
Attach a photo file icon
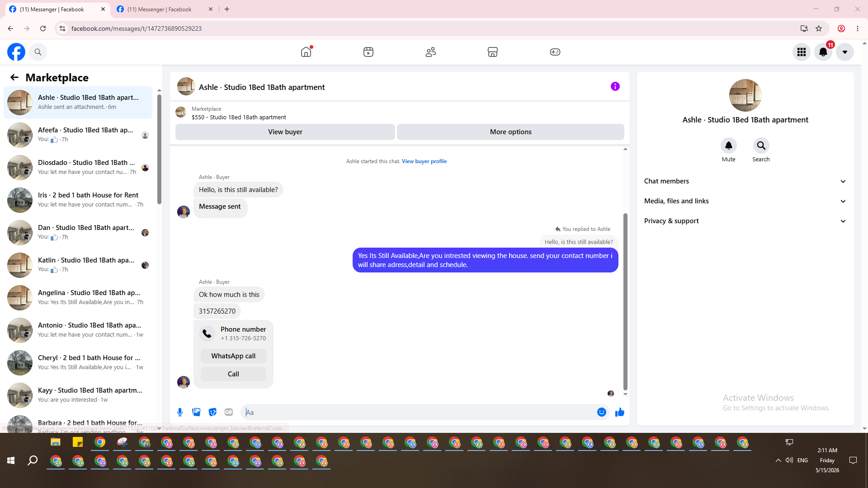tap(196, 412)
